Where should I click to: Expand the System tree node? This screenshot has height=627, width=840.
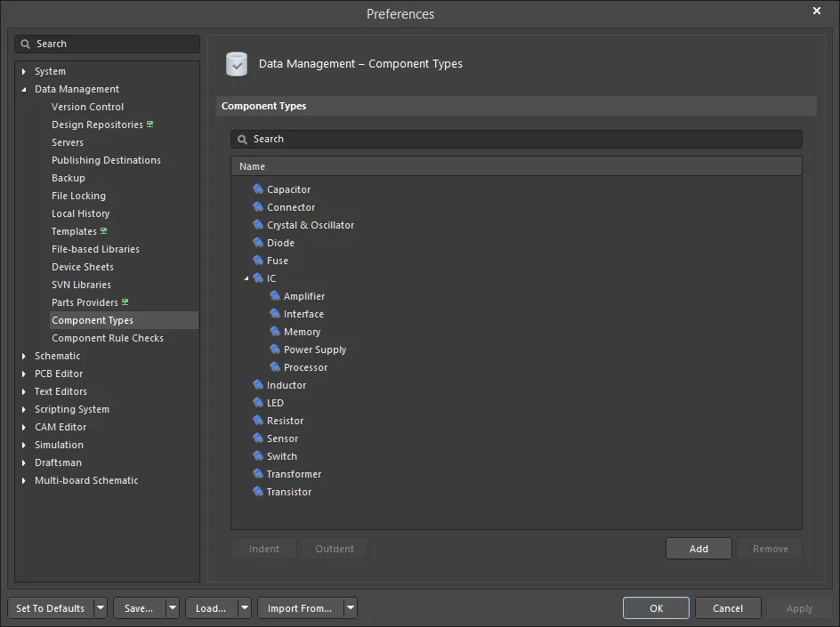click(x=23, y=71)
